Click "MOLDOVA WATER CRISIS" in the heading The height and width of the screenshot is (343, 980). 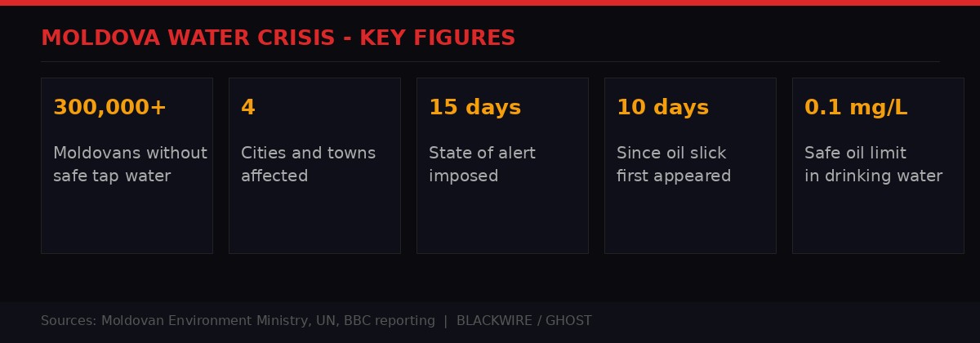coord(188,38)
